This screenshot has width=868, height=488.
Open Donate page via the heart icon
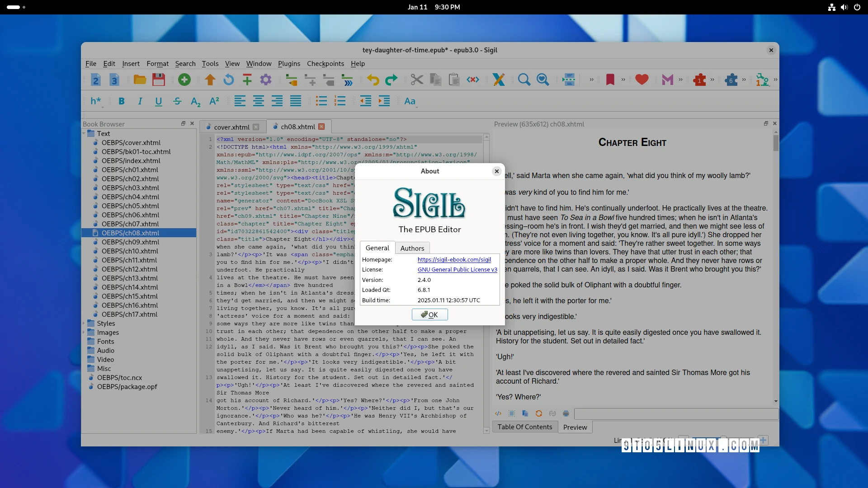click(642, 80)
